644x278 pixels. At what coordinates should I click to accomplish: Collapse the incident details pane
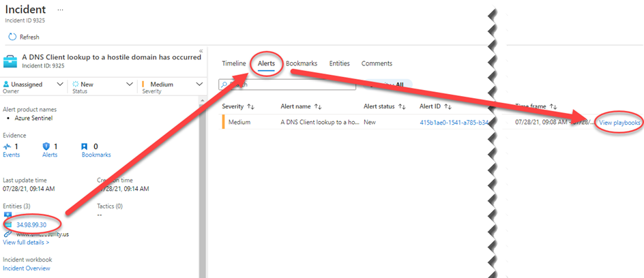[201, 51]
